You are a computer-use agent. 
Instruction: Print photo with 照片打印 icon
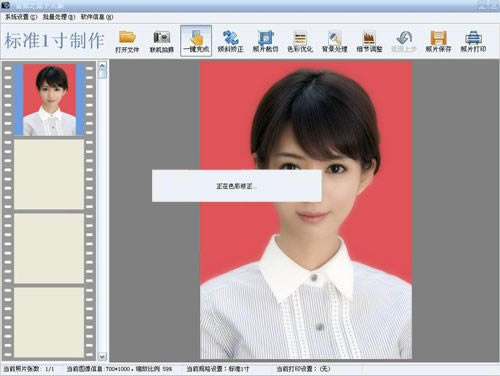(473, 41)
